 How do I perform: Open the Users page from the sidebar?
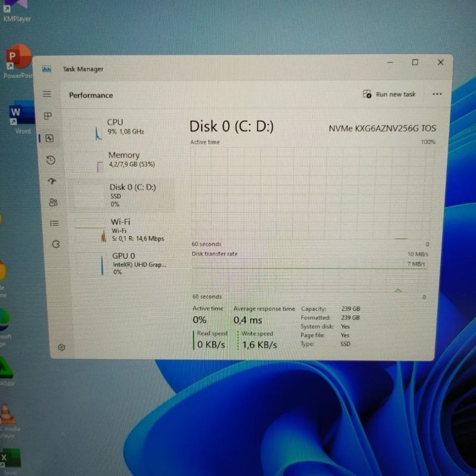[x=53, y=202]
